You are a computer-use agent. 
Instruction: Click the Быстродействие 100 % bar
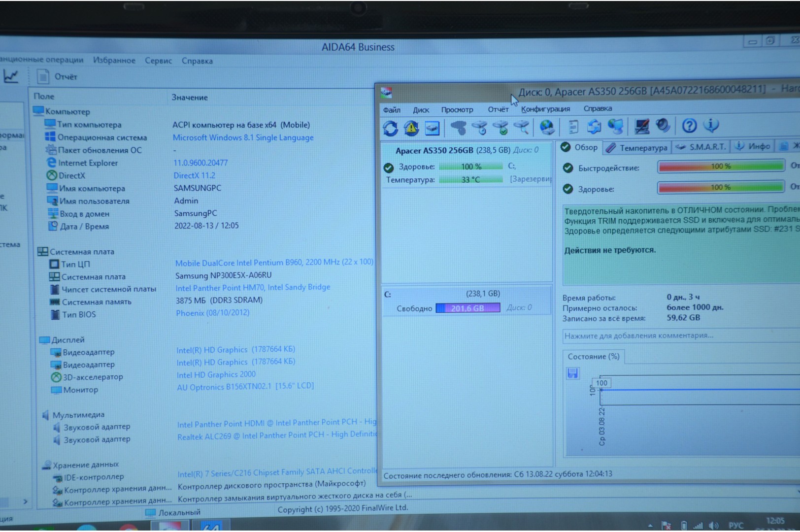(x=721, y=166)
